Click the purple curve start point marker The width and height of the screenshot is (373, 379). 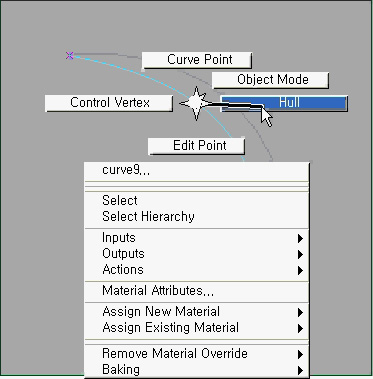[70, 55]
